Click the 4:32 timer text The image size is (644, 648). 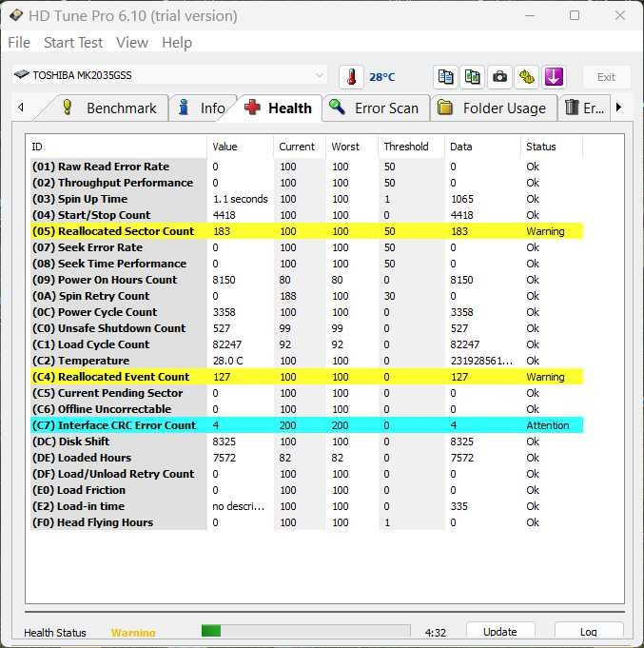(x=436, y=632)
